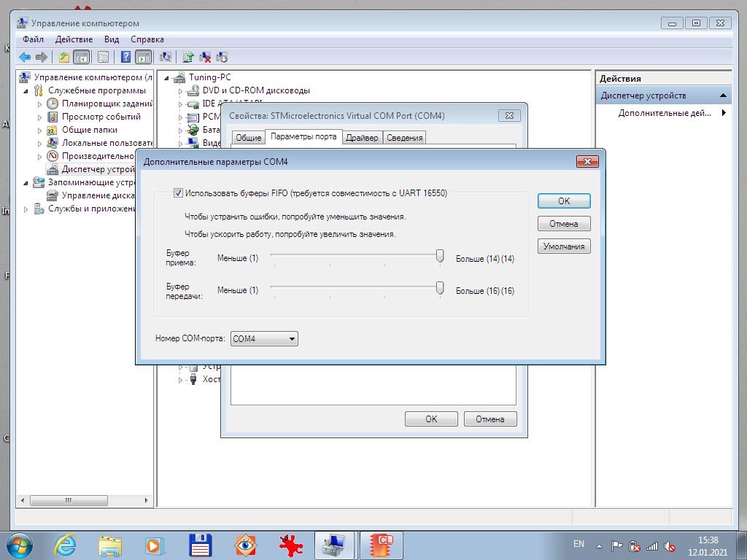This screenshot has width=747, height=560.
Task: Expand DVD and CD-ROM drives node
Action: tap(180, 91)
